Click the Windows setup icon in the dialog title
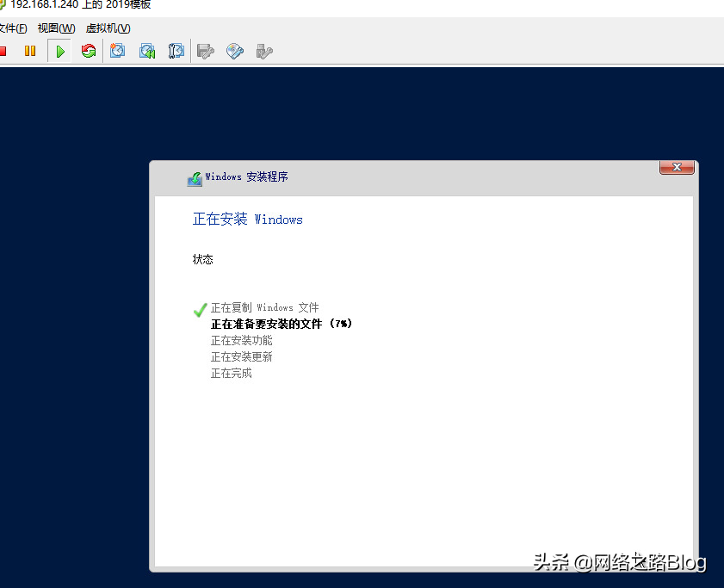Viewport: 724px width, 588px height. click(195, 179)
